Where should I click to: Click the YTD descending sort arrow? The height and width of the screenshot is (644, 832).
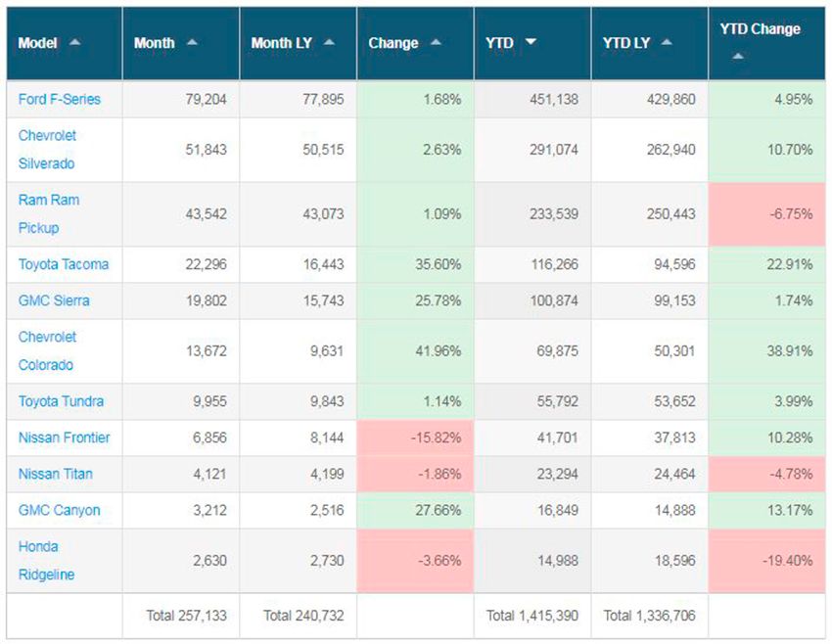(531, 43)
